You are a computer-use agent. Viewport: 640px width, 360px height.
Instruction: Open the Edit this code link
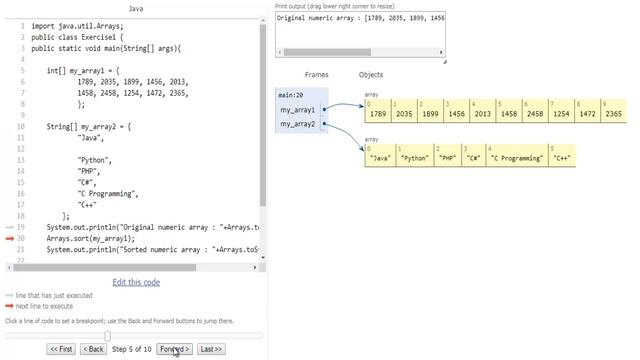click(136, 282)
